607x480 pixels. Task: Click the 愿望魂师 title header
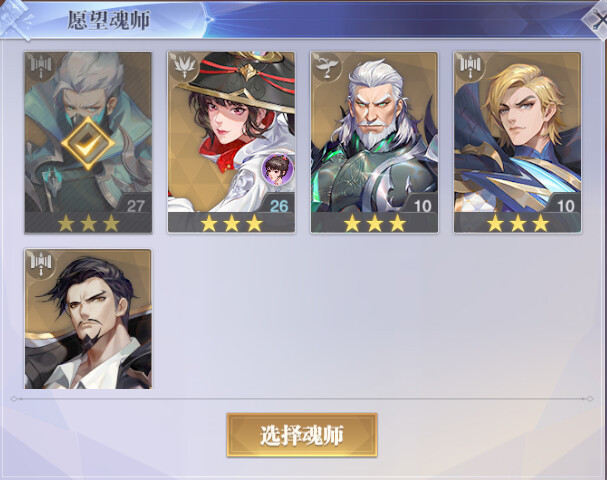tap(109, 20)
